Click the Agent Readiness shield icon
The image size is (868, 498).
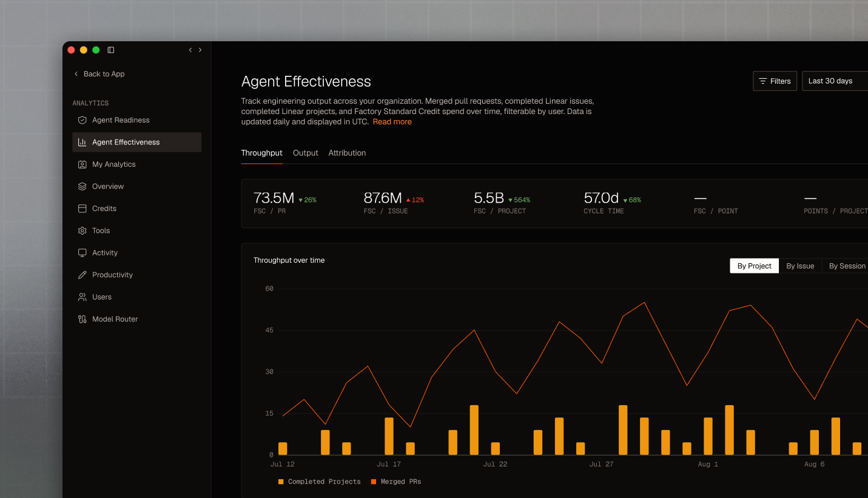pyautogui.click(x=82, y=120)
